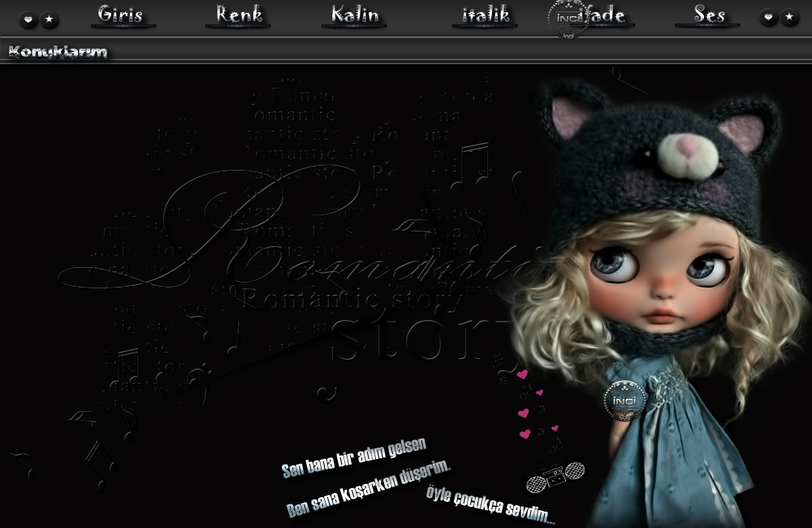Click the heart icon at top right
812x528 pixels.
[768, 18]
